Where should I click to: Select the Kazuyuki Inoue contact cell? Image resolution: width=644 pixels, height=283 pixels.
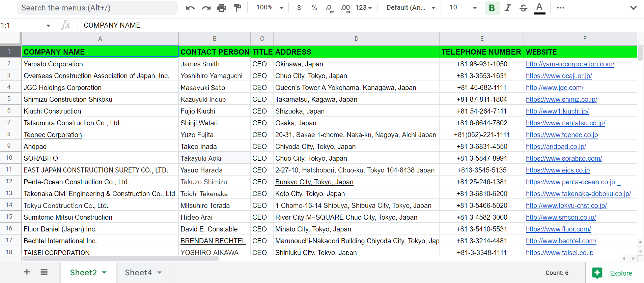point(214,99)
